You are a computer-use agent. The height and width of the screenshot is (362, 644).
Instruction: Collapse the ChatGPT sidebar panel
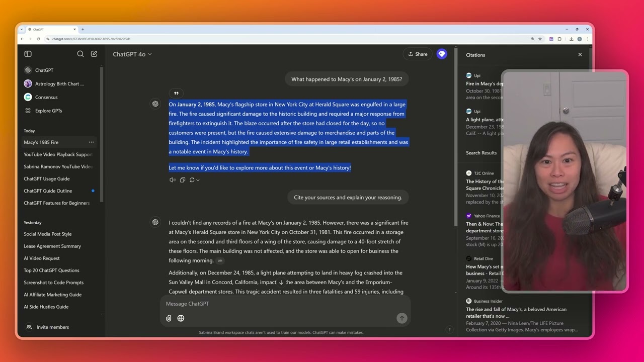point(28,54)
